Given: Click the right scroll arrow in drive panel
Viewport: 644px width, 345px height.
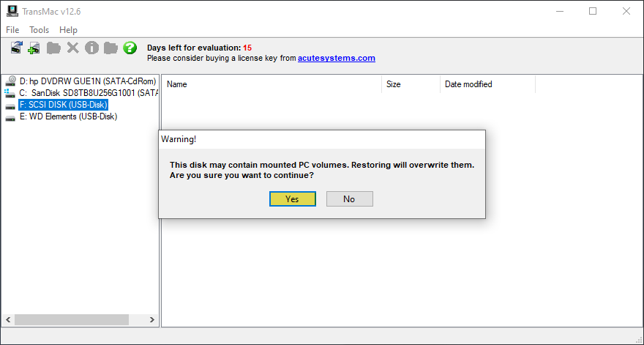Looking at the screenshot, I should tap(152, 319).
